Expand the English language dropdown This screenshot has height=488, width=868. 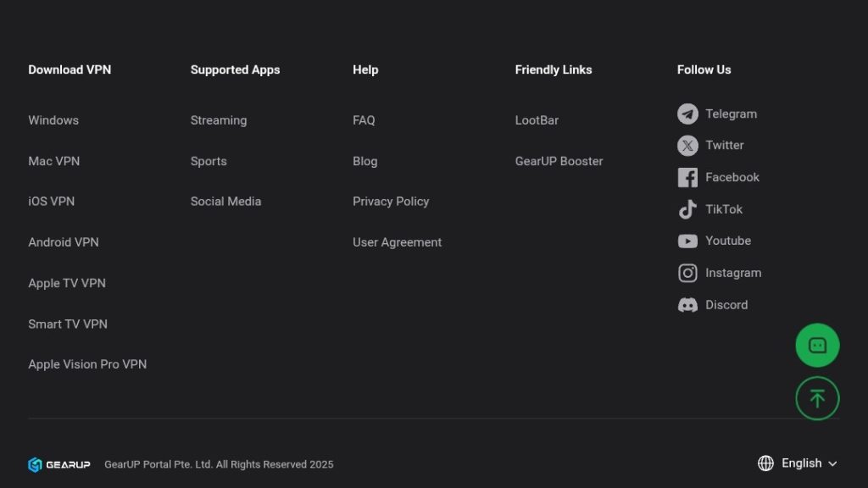[809, 463]
